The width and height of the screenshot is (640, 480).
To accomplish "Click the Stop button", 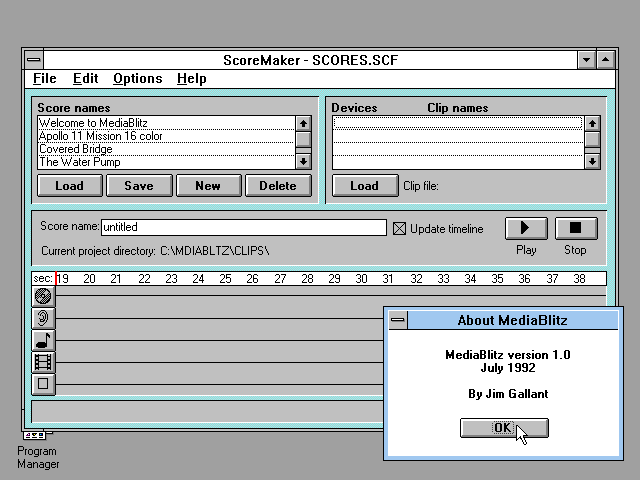I will point(576,228).
